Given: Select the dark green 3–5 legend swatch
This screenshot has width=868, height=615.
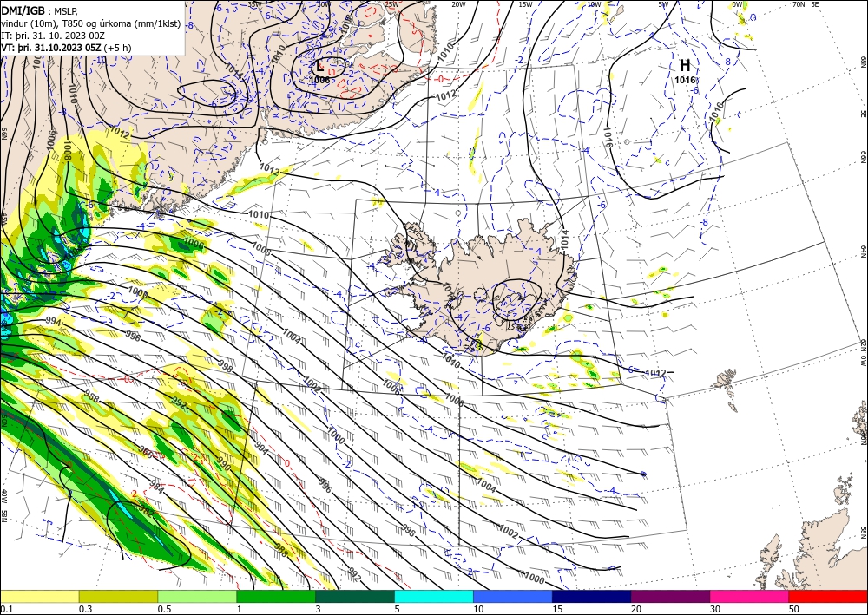Looking at the screenshot, I should (x=355, y=596).
